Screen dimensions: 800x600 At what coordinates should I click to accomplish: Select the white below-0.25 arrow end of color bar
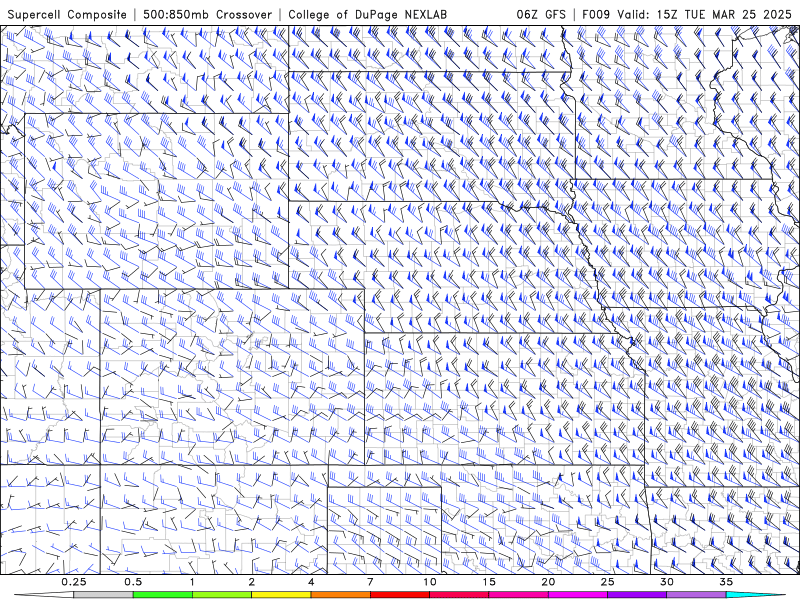tap(44, 595)
